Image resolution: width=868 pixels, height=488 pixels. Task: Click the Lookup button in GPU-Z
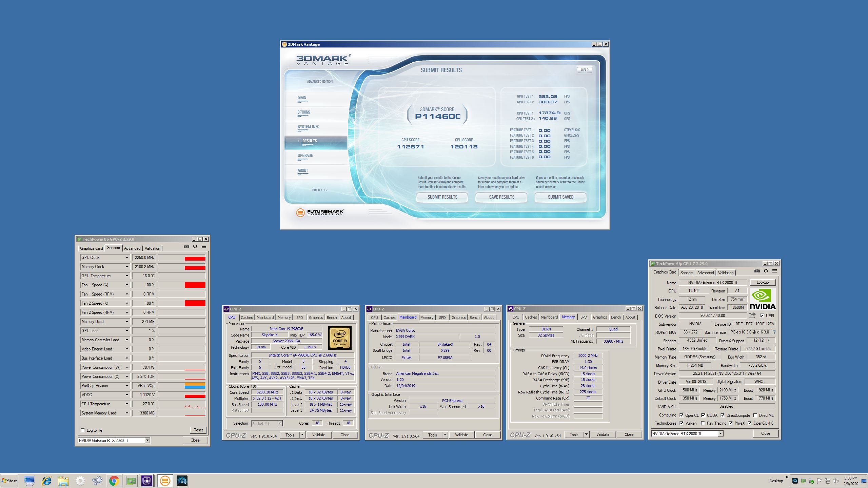pos(763,282)
